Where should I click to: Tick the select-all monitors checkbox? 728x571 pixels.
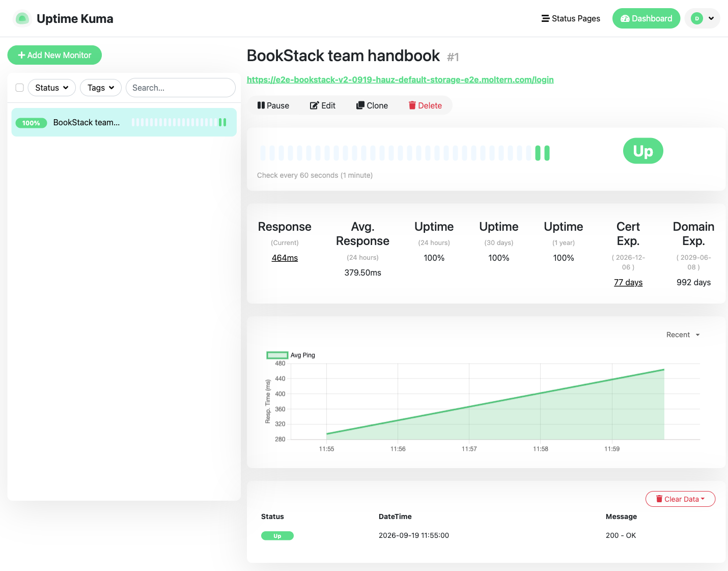pos(20,88)
